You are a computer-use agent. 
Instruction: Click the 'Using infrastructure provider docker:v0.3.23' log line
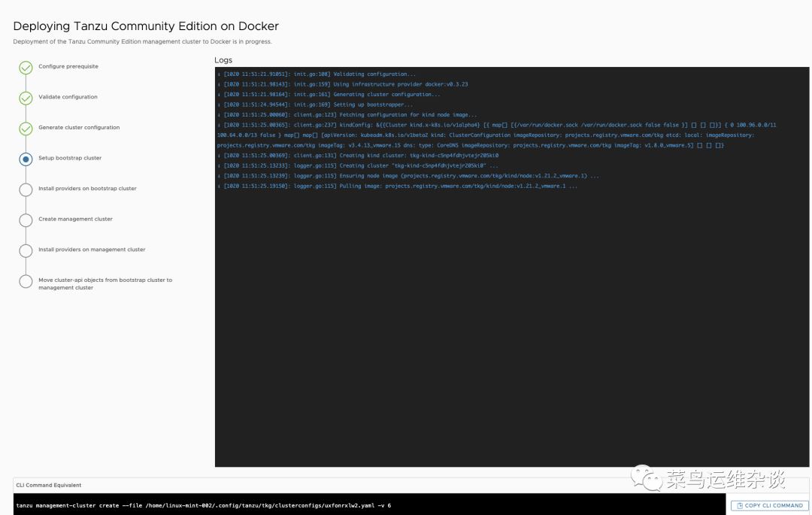[x=342, y=84]
